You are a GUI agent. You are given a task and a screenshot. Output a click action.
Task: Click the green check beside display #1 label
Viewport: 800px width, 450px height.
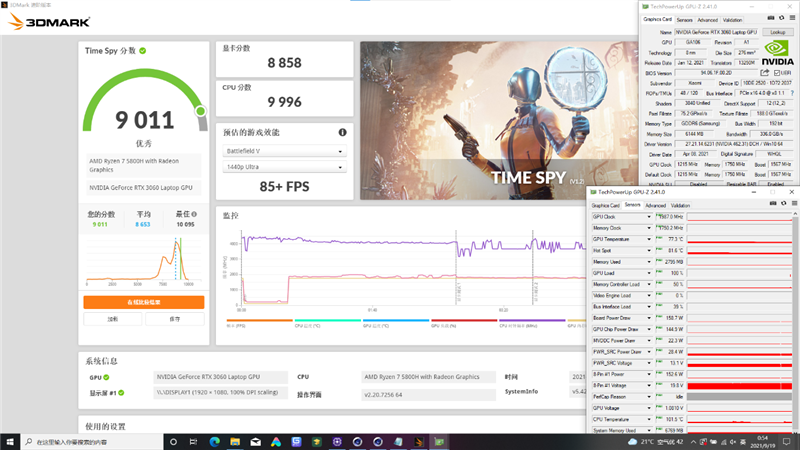click(121, 393)
